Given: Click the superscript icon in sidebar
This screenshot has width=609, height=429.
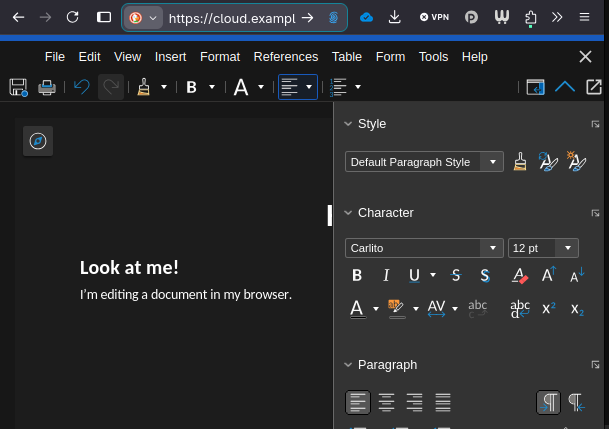Looking at the screenshot, I should pos(549,309).
